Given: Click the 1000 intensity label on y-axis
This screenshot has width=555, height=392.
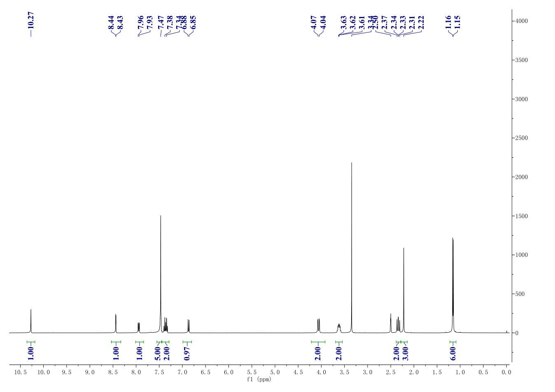Looking at the screenshot, I should tap(521, 255).
